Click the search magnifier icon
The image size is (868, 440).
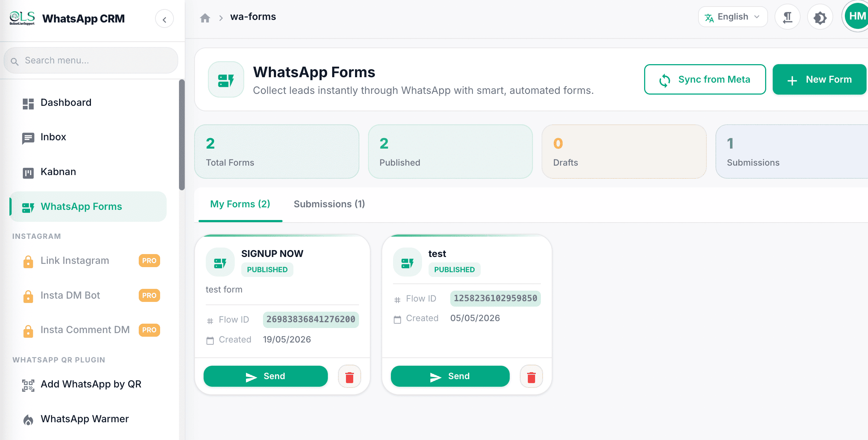[x=14, y=61]
